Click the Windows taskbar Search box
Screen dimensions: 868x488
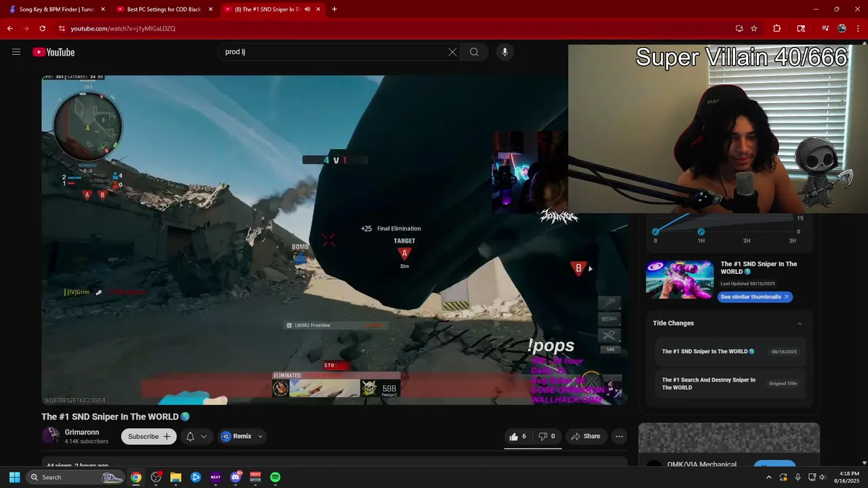click(75, 477)
